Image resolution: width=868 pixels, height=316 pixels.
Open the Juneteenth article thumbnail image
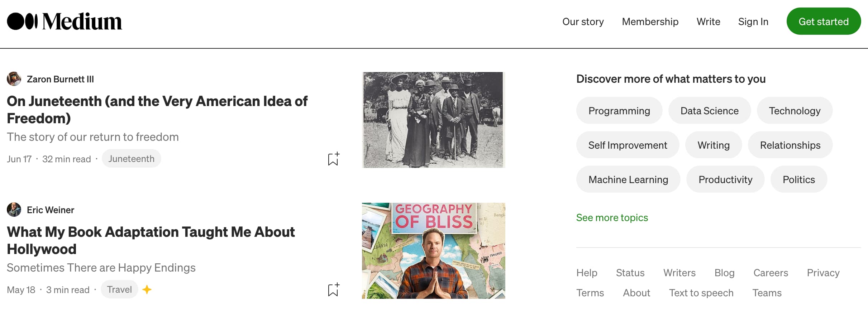tap(433, 120)
